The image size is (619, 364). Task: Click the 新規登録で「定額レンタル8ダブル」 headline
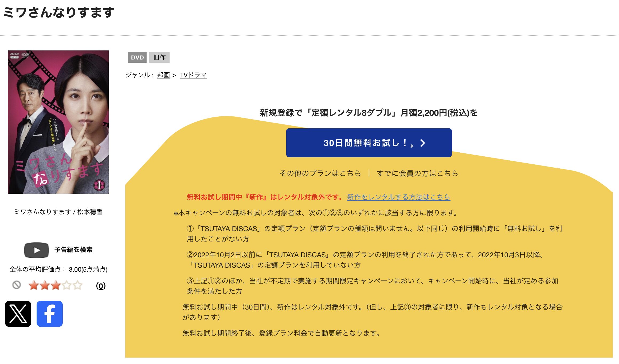pos(369,113)
